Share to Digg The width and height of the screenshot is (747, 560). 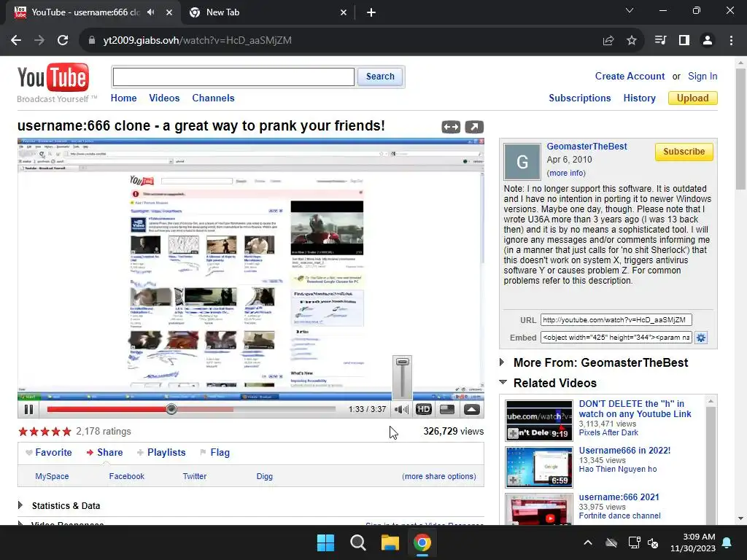(264, 476)
